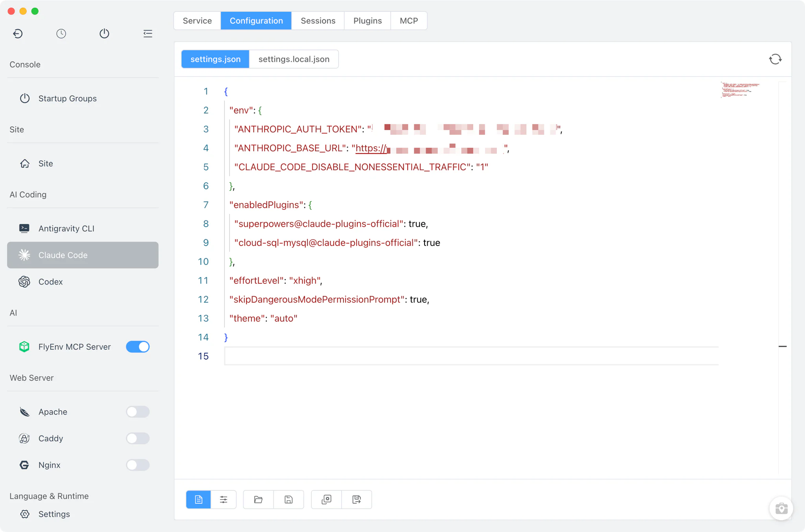Click "cloud-sql-mysql@claude-plugins-official" entry
This screenshot has height=532, width=805.
click(326, 242)
